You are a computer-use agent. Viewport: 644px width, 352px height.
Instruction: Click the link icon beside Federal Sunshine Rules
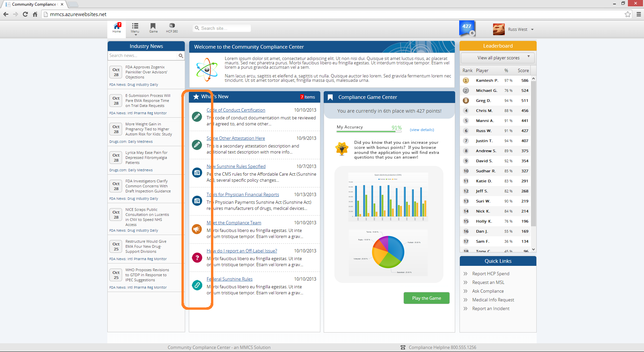tap(197, 285)
